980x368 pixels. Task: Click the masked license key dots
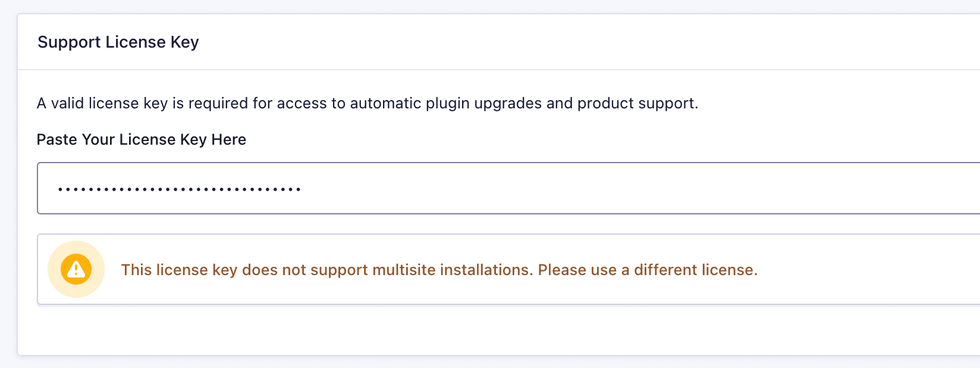click(x=178, y=188)
